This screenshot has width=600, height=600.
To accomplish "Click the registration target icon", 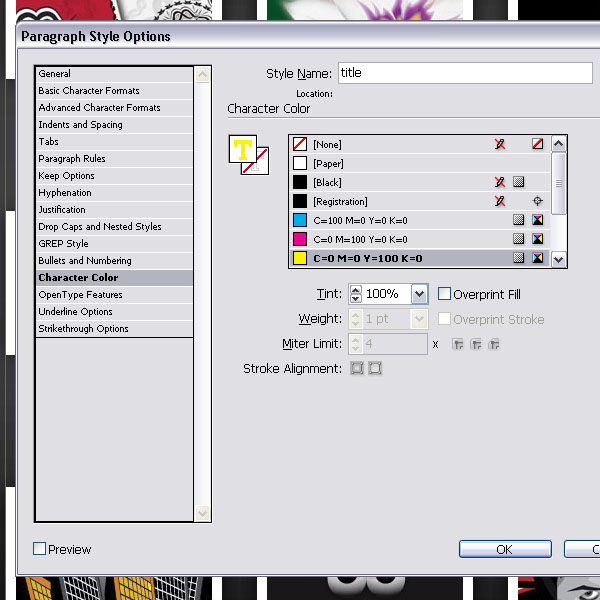I will click(x=538, y=201).
